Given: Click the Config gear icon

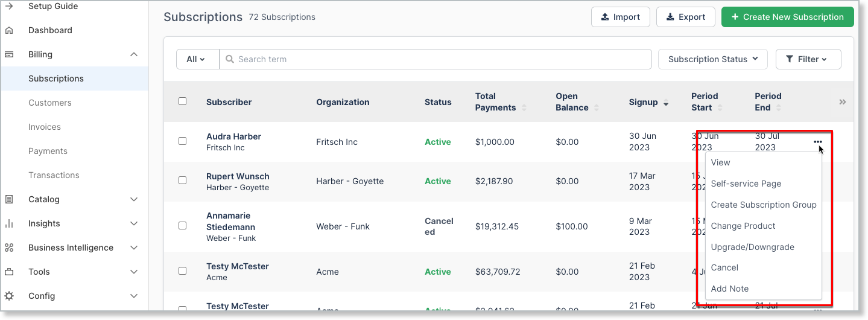Looking at the screenshot, I should (x=9, y=296).
